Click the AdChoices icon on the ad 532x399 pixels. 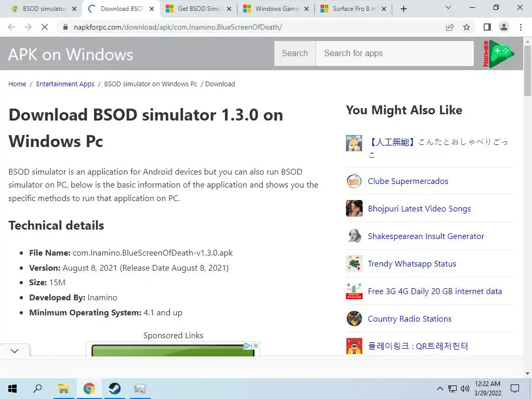point(248,345)
